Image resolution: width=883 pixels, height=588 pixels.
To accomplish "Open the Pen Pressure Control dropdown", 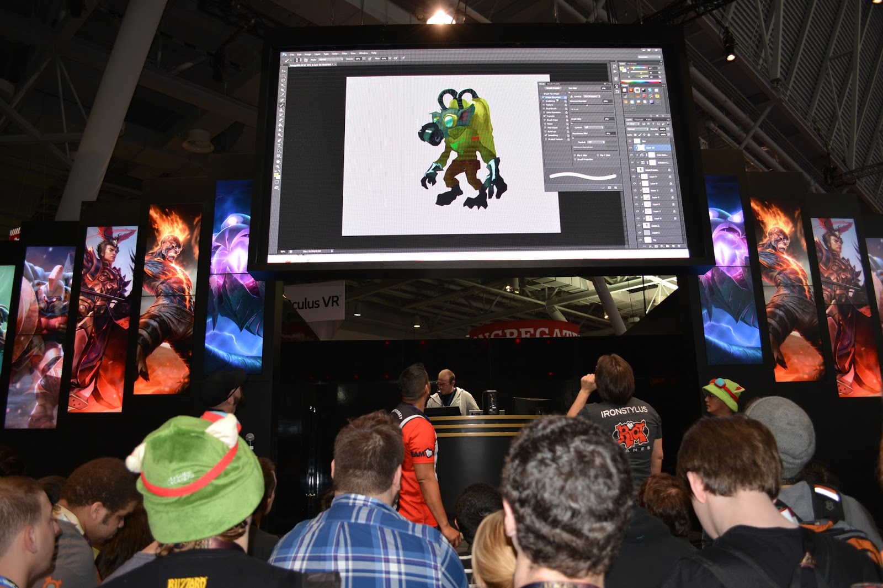I will (x=592, y=97).
